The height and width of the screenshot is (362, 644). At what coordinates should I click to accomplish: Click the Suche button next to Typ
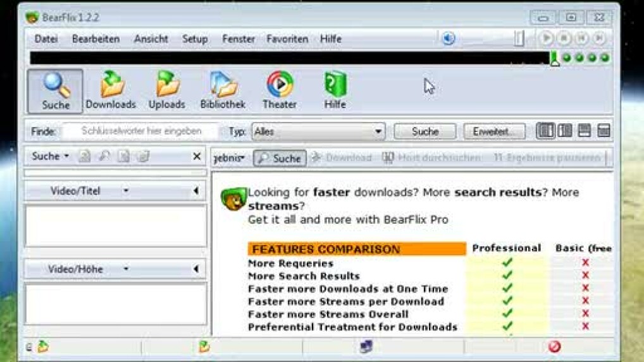tap(424, 131)
